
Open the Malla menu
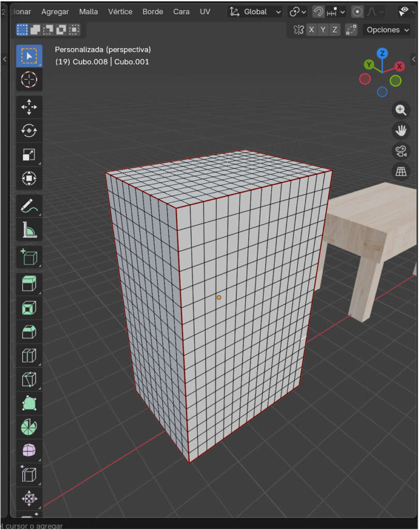[x=88, y=11]
